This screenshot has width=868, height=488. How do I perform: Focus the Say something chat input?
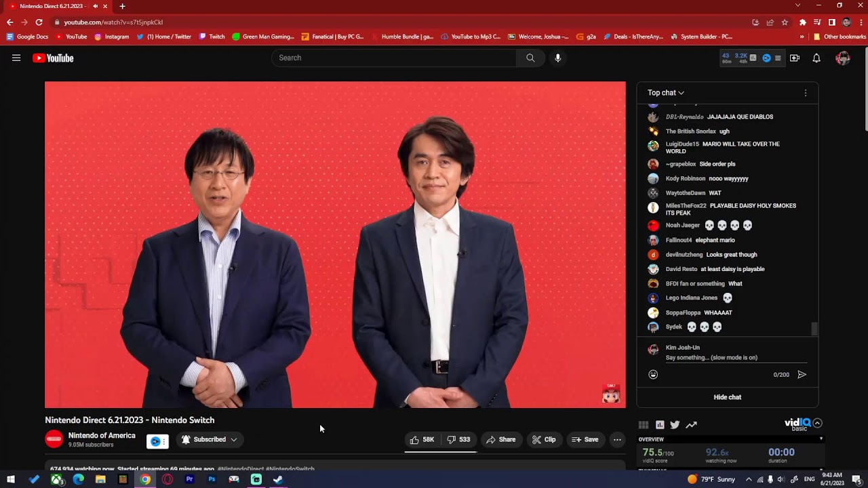pos(736,358)
